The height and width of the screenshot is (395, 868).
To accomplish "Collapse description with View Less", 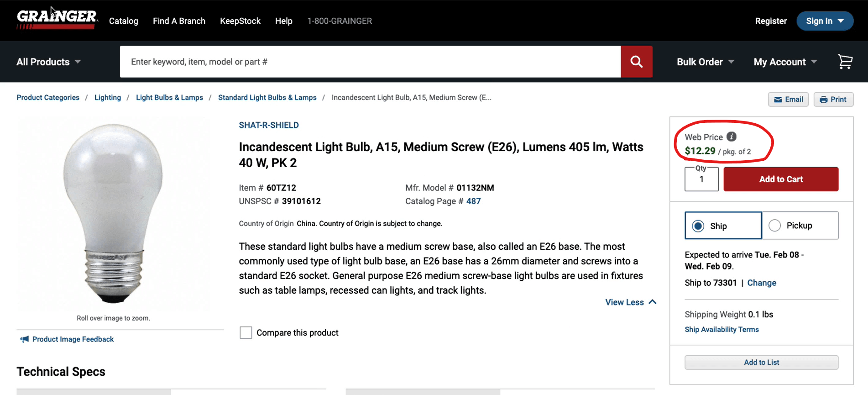I will (x=631, y=302).
